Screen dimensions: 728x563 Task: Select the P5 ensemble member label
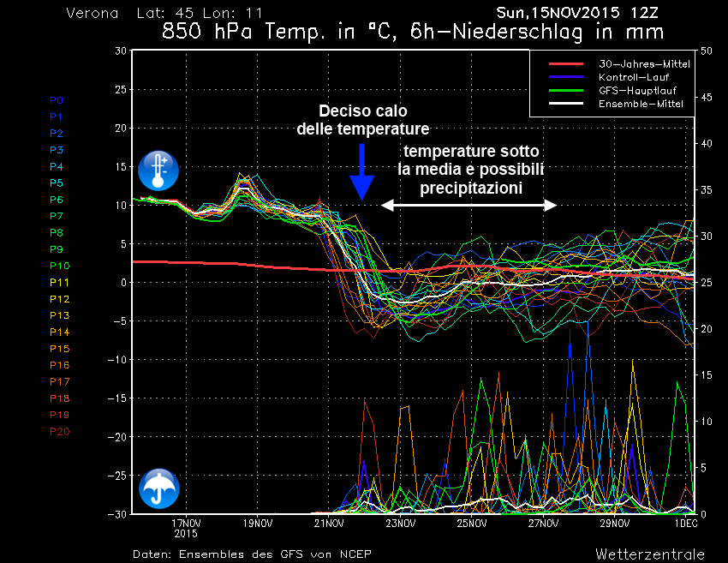(x=57, y=183)
